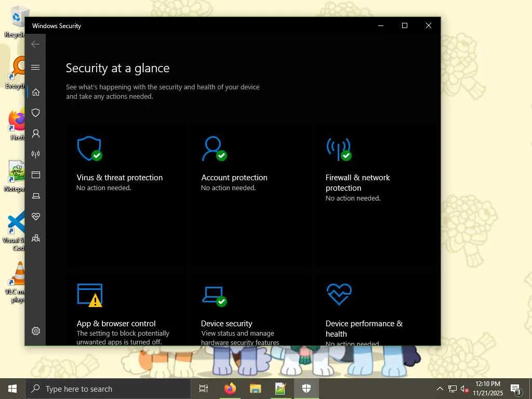Screen dimensions: 532x399
Task: Open Settings gear in Windows Security sidebar
Action: 36,331
